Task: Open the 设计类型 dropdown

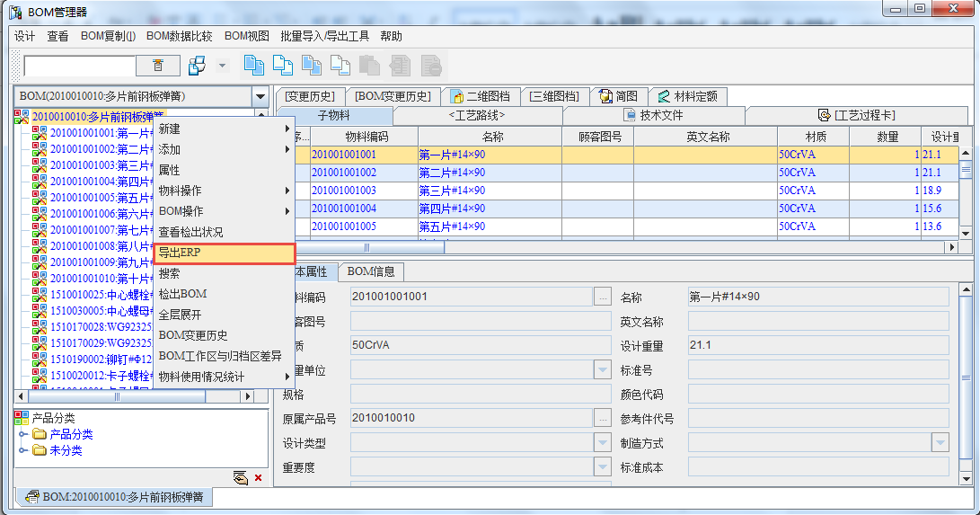Action: 603,443
